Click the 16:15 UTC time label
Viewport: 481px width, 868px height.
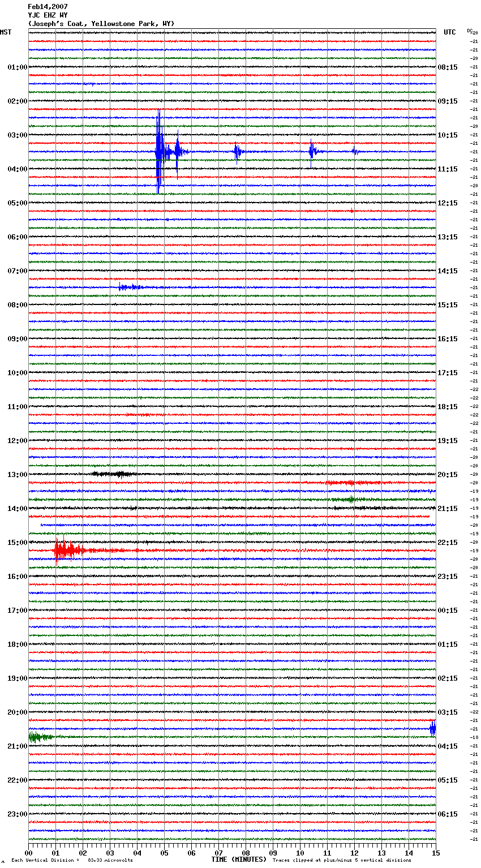[448, 339]
